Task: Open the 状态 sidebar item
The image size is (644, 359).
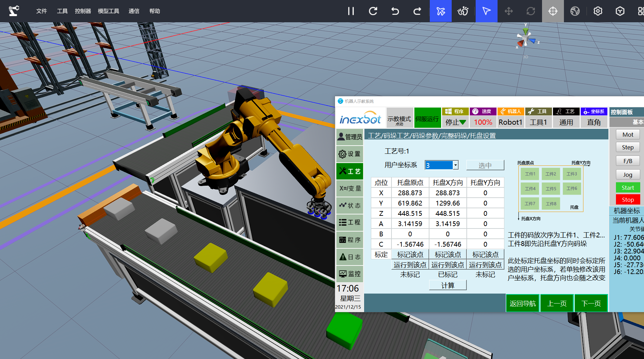Action: [x=350, y=205]
